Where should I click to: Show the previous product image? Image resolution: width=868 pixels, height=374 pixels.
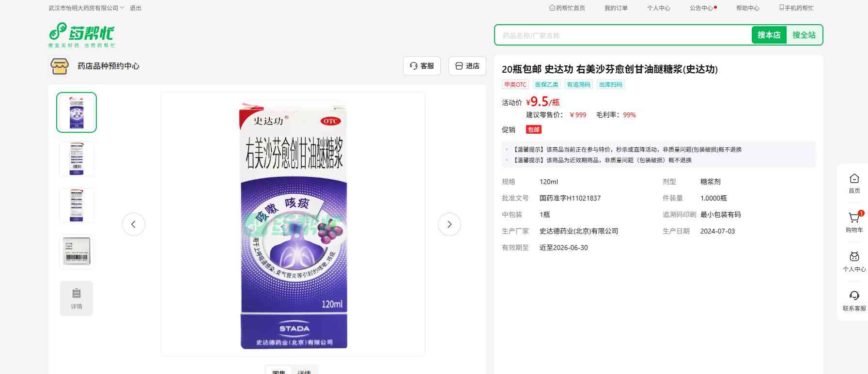click(134, 224)
